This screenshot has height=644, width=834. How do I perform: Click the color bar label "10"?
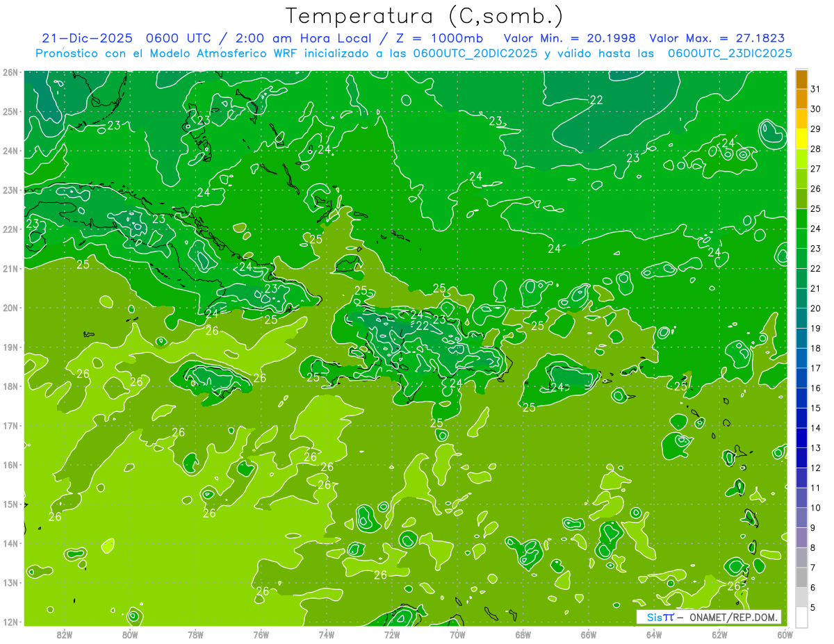(x=815, y=508)
